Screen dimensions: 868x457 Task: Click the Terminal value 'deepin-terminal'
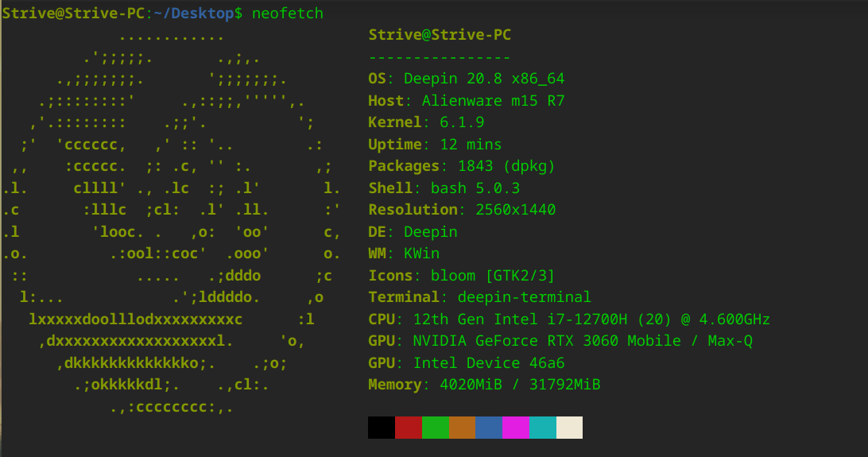coord(525,297)
